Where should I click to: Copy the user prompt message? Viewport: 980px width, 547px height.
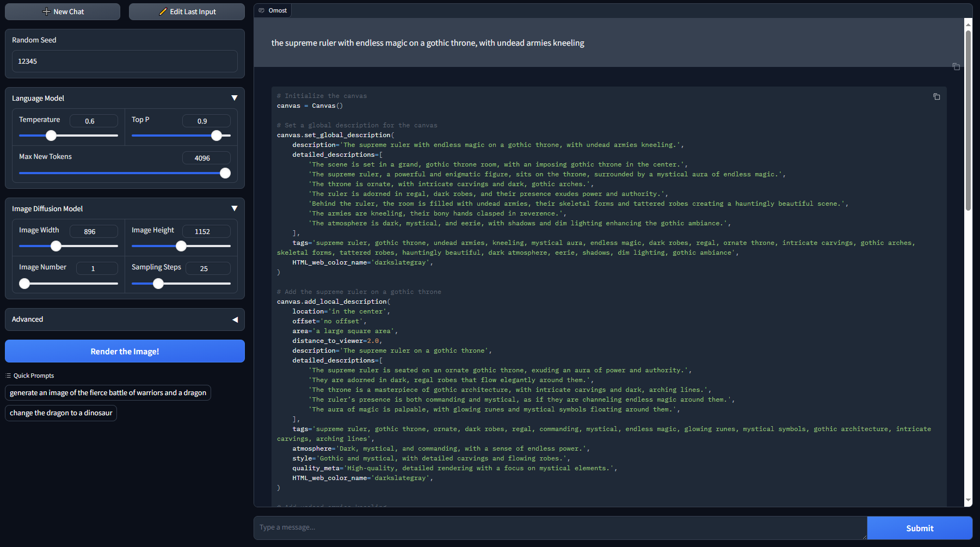[956, 66]
